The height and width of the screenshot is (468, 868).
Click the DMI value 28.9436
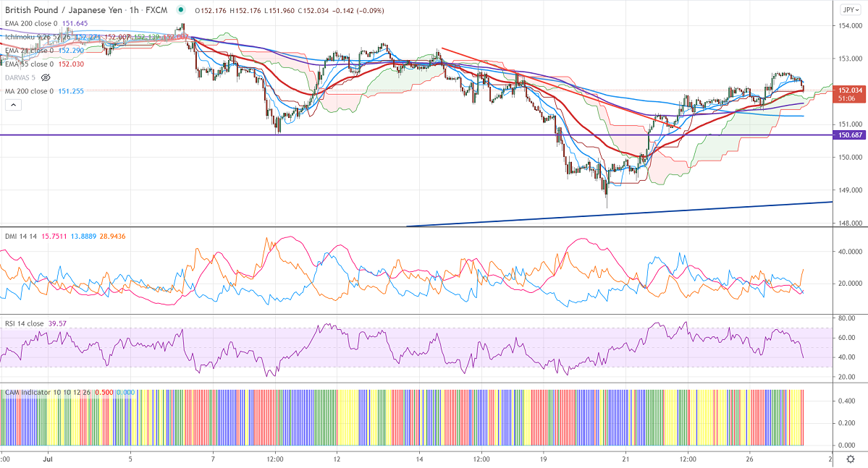[112, 237]
